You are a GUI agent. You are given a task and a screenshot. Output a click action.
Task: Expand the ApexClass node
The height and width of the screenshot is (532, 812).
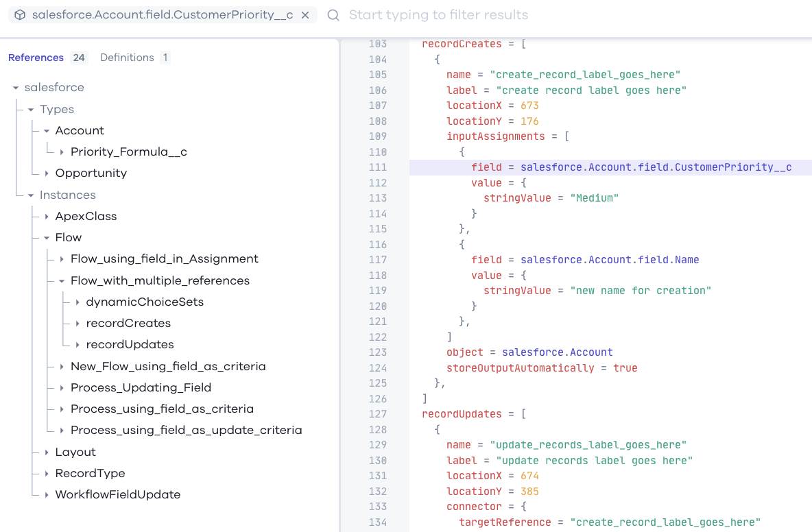(x=47, y=217)
